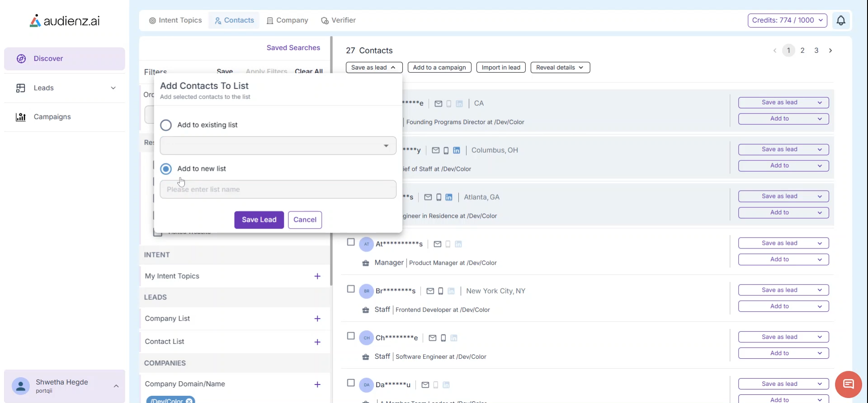Check the Br*********s contact checkbox
This screenshot has height=403, width=868.
coord(351,289)
